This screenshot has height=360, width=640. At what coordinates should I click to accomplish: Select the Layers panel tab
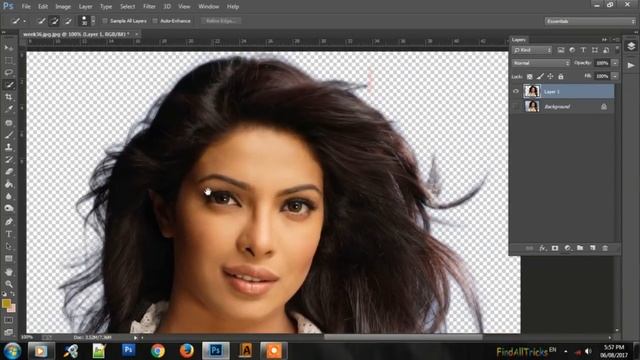[x=519, y=40]
